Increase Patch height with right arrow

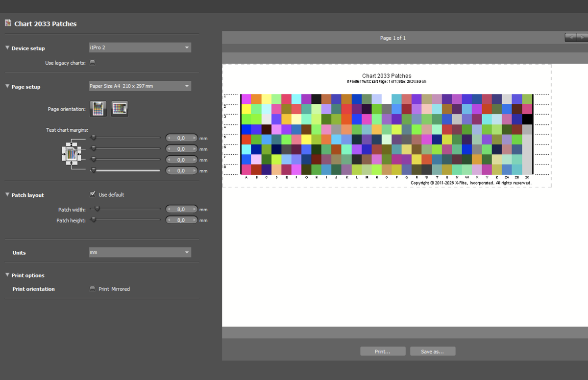click(x=195, y=220)
